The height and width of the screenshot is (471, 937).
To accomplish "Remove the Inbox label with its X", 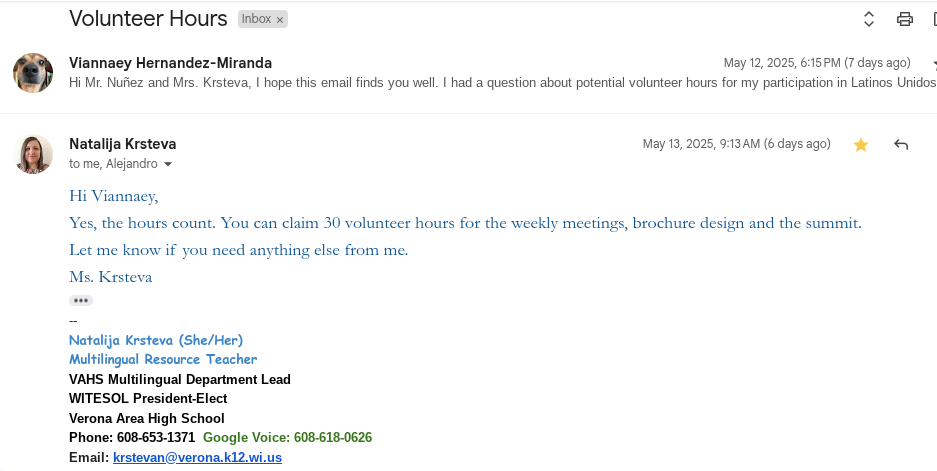I will click(x=280, y=19).
